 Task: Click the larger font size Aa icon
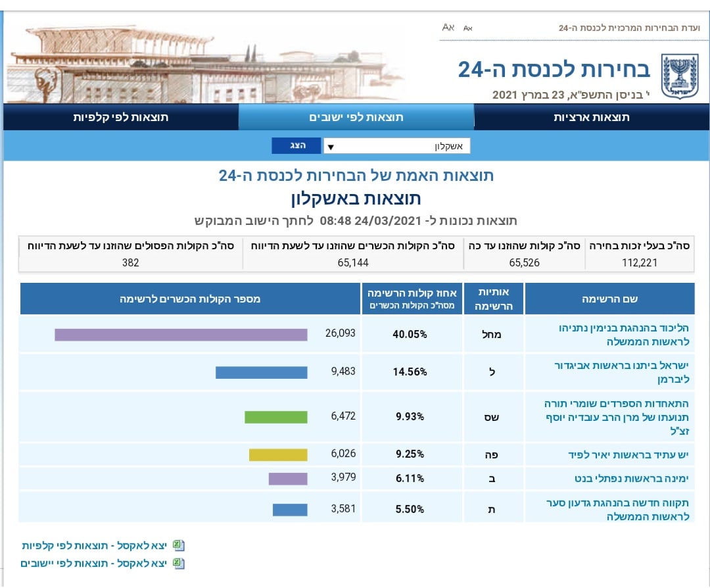(448, 27)
